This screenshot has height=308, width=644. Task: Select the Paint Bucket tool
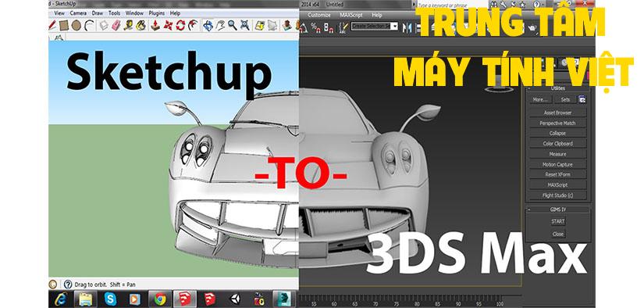coord(141,26)
